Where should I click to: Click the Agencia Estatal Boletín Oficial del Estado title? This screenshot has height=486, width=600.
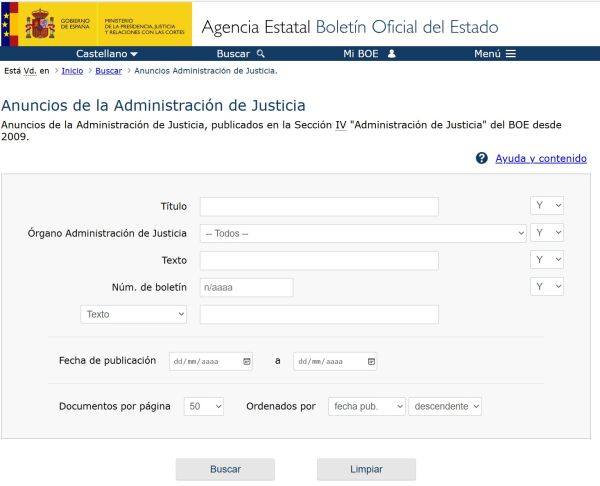tap(350, 27)
